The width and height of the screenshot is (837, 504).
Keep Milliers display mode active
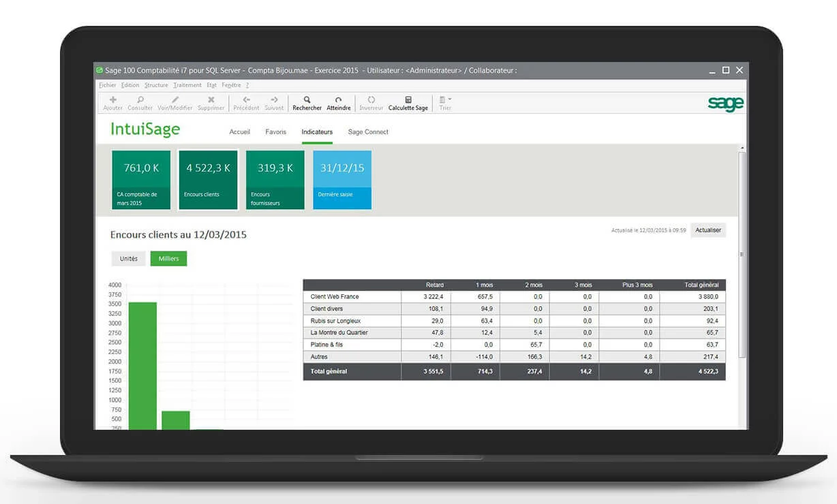point(168,258)
